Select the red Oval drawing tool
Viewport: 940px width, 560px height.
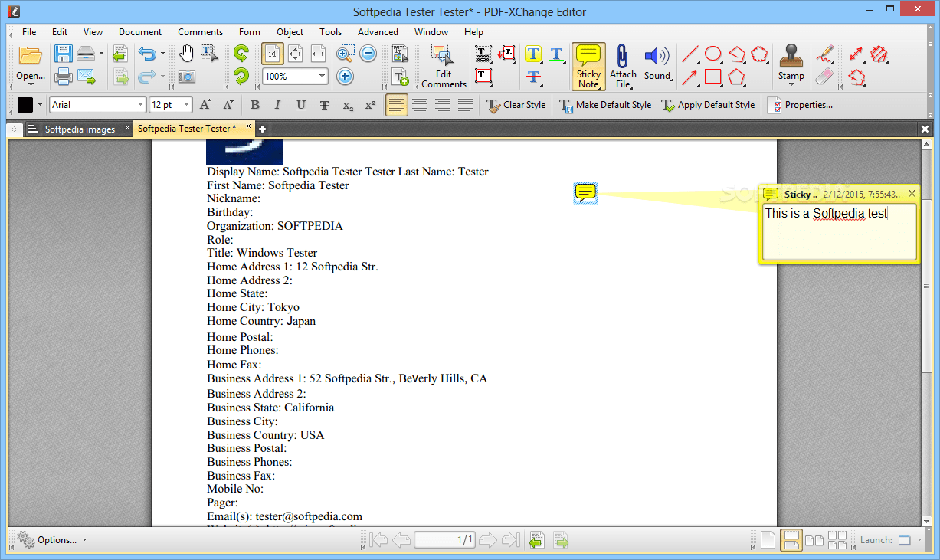(713, 54)
